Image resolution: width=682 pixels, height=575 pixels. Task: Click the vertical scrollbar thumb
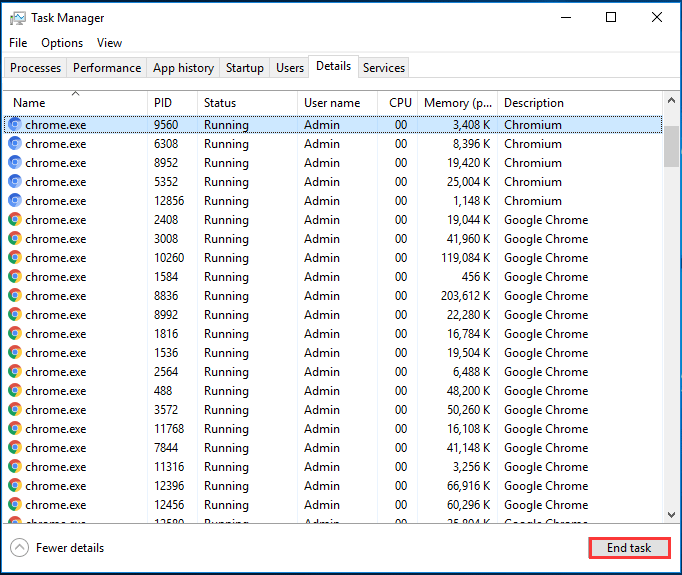[x=671, y=146]
